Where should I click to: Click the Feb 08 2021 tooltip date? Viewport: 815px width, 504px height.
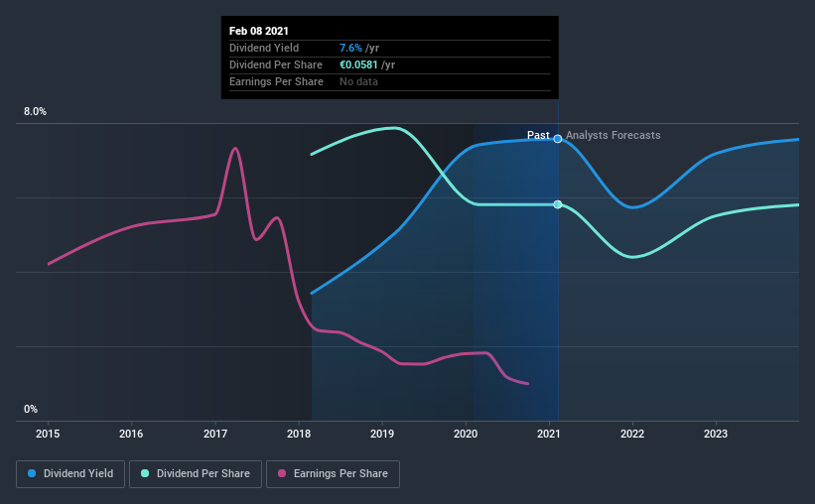tap(259, 31)
